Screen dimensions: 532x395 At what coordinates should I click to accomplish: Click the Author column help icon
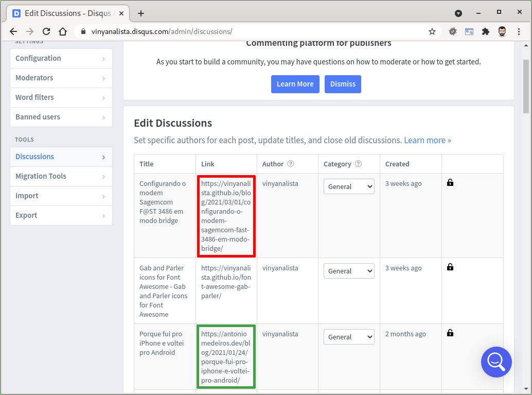click(290, 164)
